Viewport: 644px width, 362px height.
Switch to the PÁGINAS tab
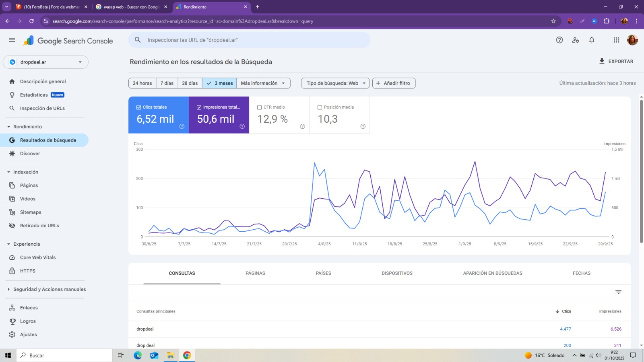click(x=255, y=273)
